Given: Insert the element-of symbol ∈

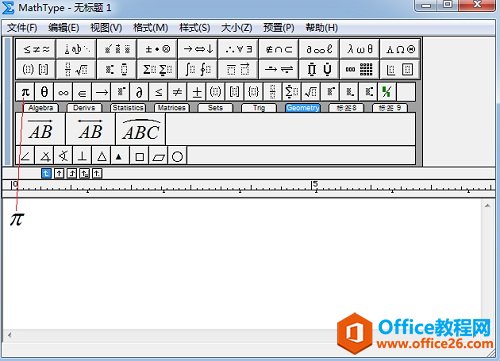Looking at the screenshot, I should pos(82,92).
